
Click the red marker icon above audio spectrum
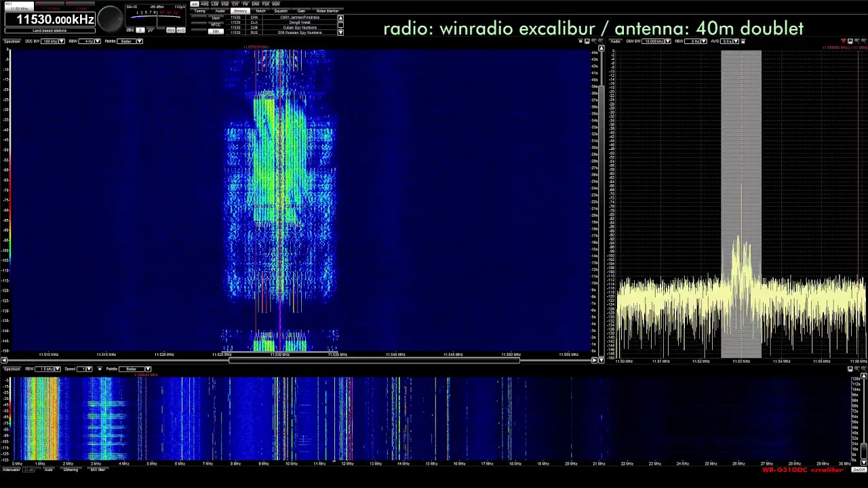tap(844, 41)
